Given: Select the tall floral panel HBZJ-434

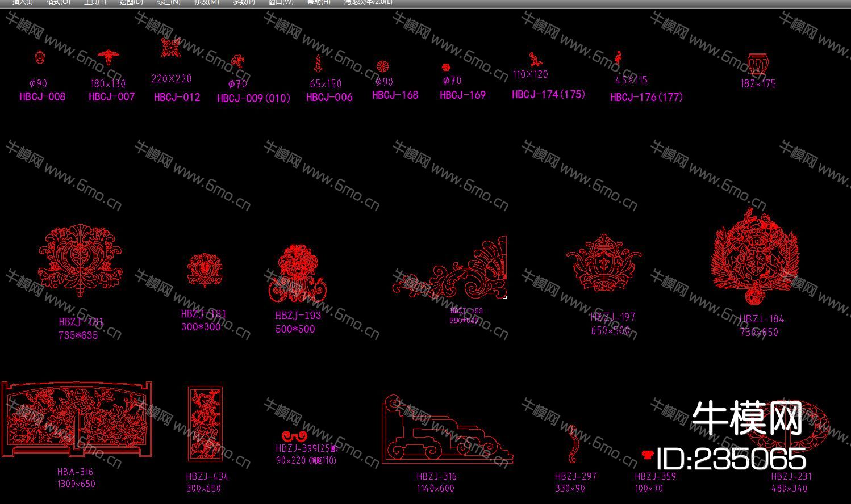Looking at the screenshot, I should [x=205, y=424].
